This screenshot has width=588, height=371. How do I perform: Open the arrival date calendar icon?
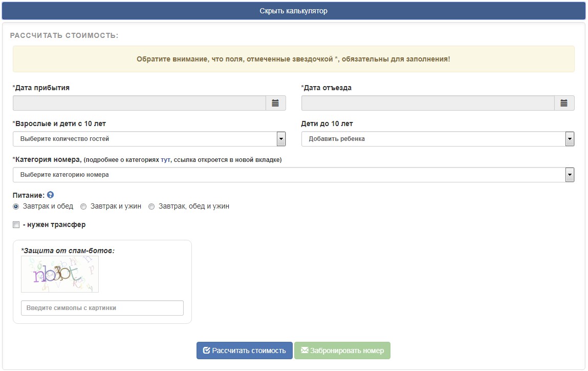pos(275,104)
